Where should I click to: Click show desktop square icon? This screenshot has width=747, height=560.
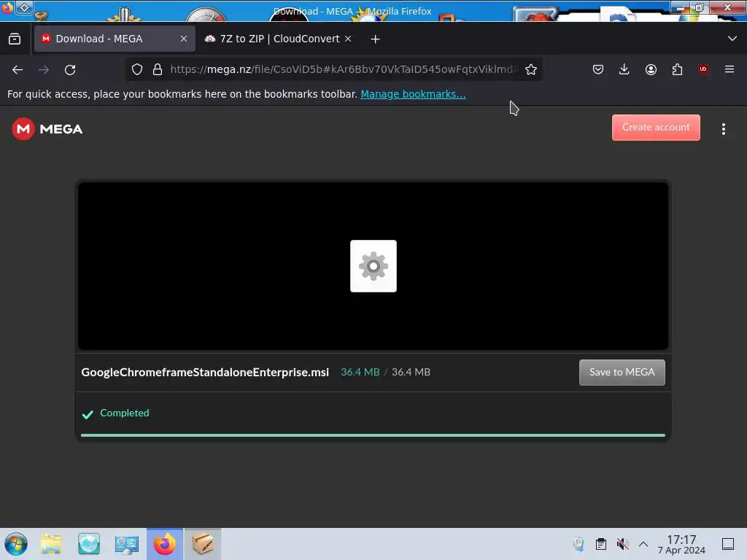coord(728,544)
